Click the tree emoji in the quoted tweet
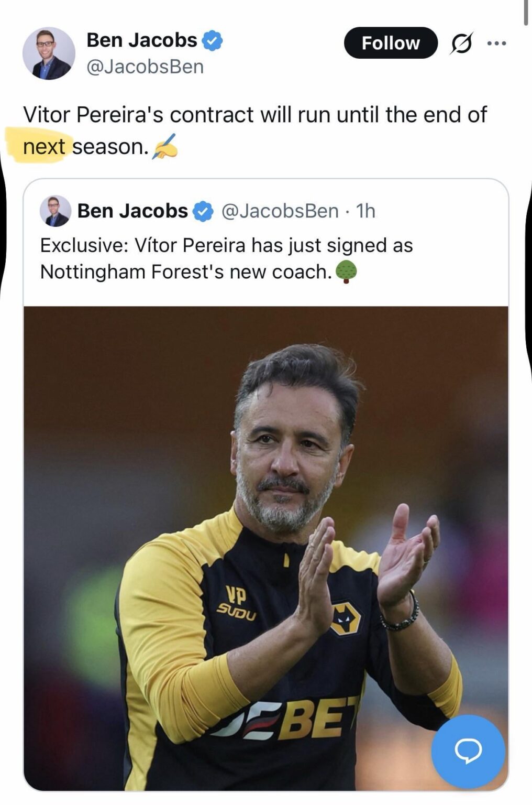 (347, 273)
